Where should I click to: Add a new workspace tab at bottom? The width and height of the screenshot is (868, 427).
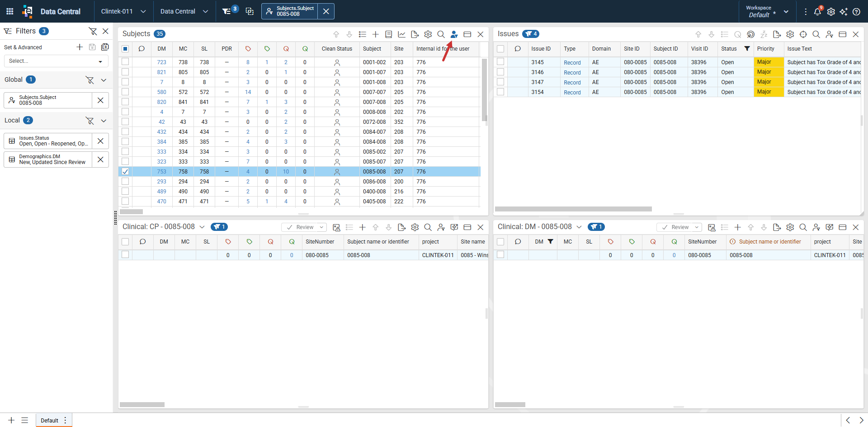click(x=11, y=420)
